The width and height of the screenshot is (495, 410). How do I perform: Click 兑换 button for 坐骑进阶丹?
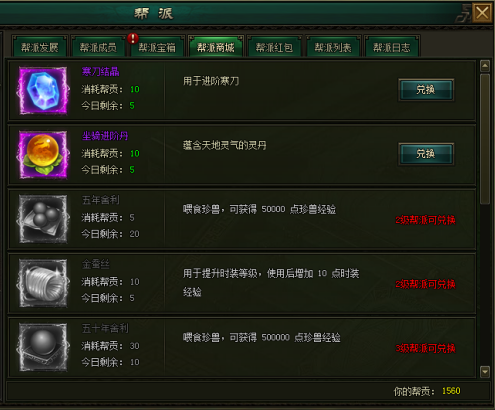[x=426, y=154]
